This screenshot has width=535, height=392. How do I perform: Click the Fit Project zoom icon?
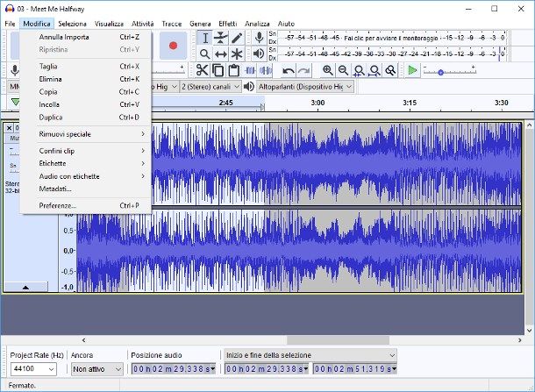pyautogui.click(x=374, y=71)
